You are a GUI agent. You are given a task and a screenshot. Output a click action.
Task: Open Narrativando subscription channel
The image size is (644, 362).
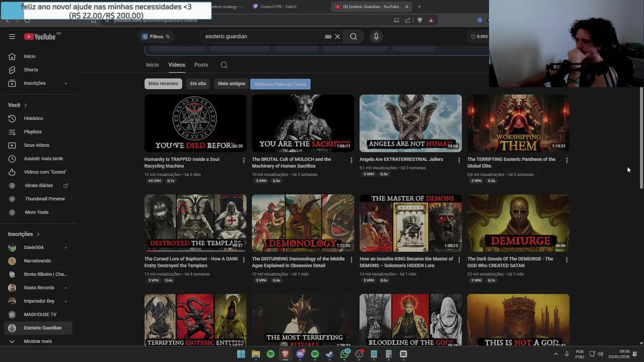(38, 261)
